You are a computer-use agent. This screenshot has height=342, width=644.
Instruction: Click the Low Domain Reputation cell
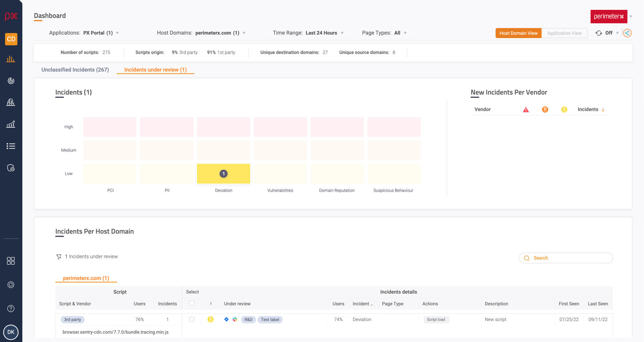point(337,174)
